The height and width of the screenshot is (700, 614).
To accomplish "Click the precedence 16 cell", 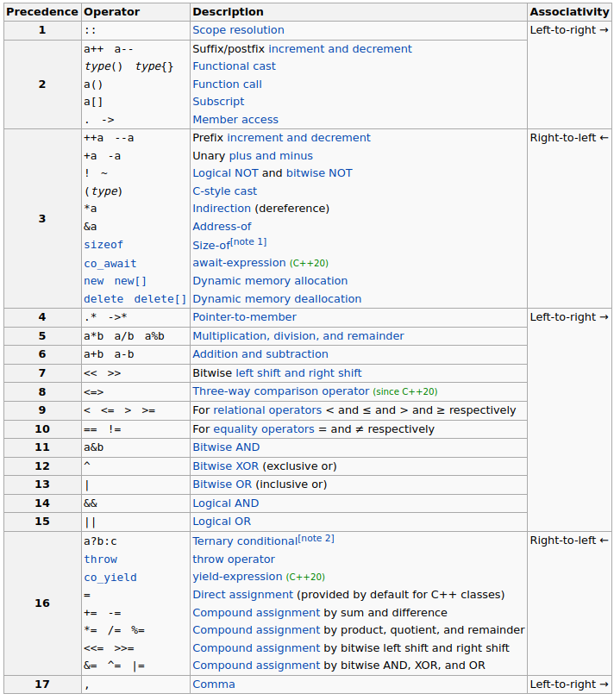I will pos(42,603).
